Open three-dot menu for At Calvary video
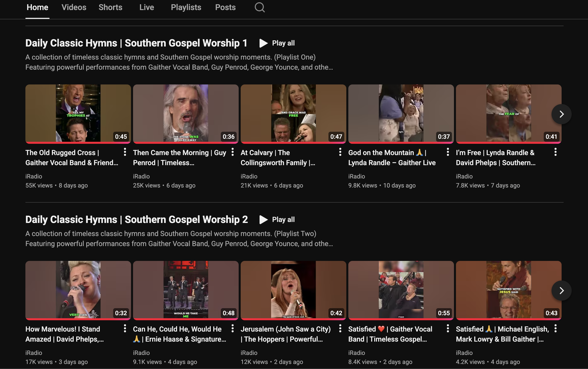 pyautogui.click(x=340, y=152)
